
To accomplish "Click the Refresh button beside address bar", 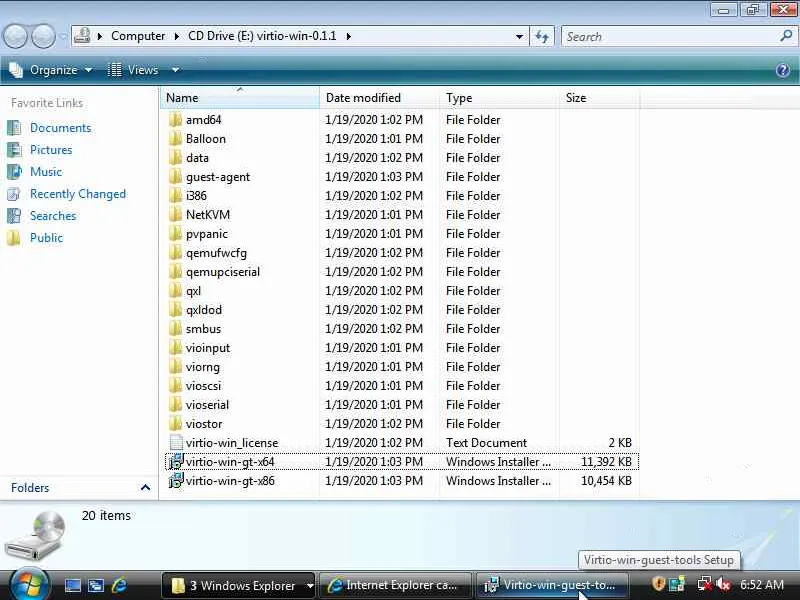I will [542, 37].
